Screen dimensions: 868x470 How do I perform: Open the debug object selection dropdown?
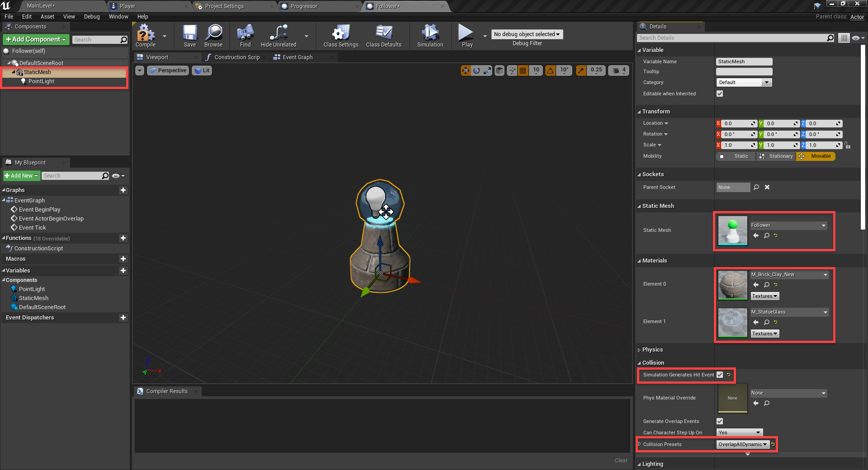[527, 34]
